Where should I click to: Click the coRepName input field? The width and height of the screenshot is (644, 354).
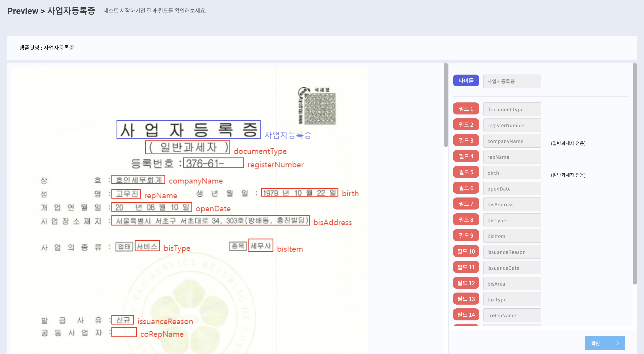pyautogui.click(x=512, y=315)
